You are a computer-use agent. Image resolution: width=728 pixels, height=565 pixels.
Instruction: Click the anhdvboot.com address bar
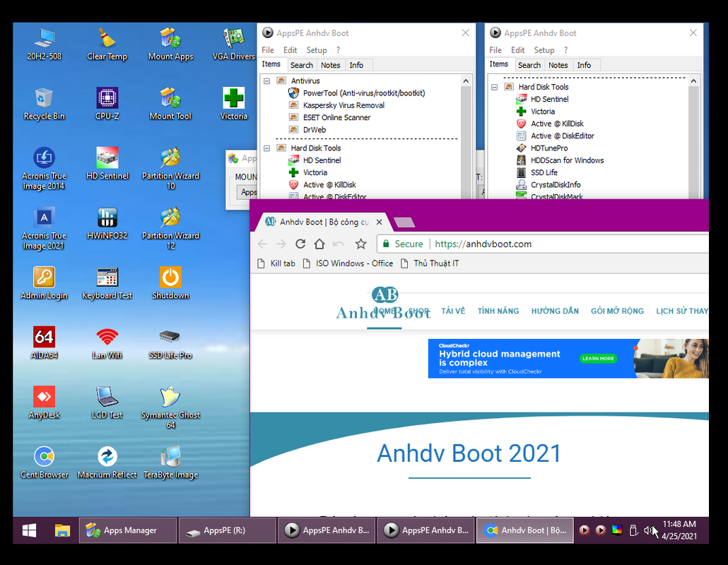[544, 244]
